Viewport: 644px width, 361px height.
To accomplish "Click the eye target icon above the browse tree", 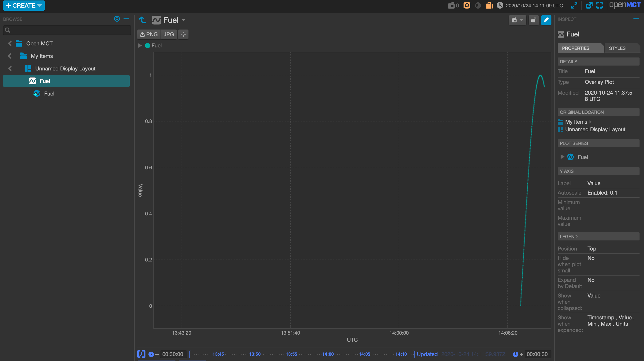I will tap(117, 19).
